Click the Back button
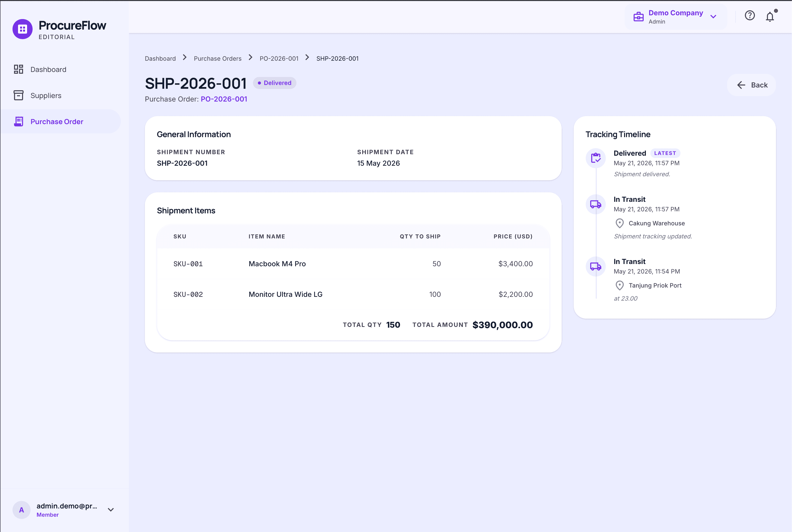Image resolution: width=792 pixels, height=532 pixels. coord(751,85)
